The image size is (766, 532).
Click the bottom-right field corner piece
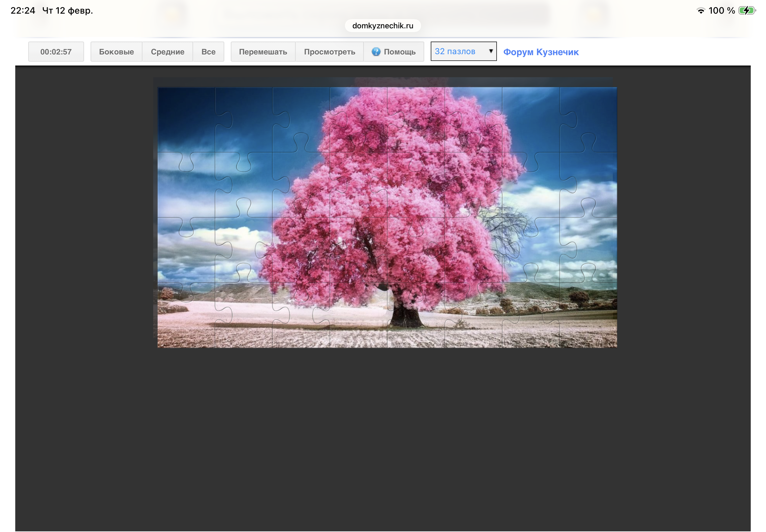[588, 320]
